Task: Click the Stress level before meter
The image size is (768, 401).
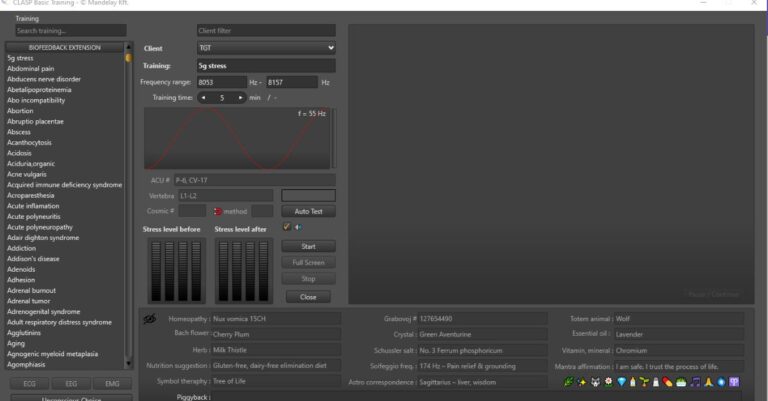Action: [x=176, y=270]
